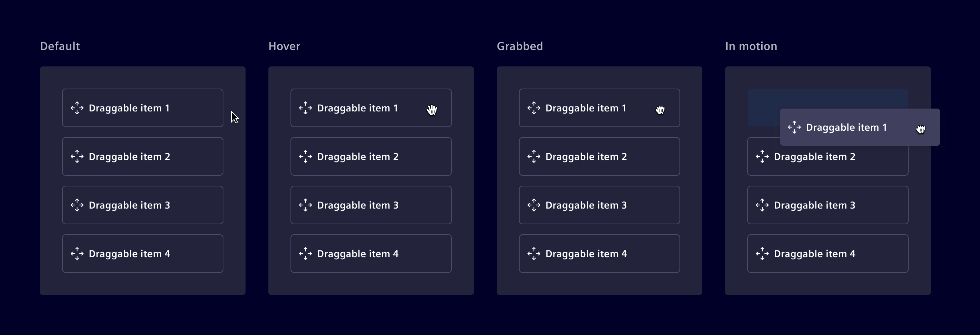Click the drag handle on Draggable item 2 in Grabbed

tap(534, 156)
